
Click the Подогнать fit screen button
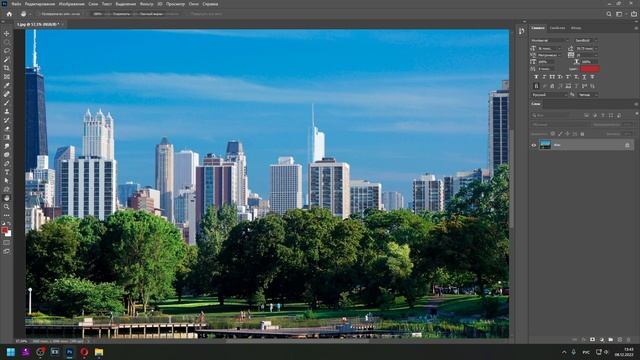point(121,14)
